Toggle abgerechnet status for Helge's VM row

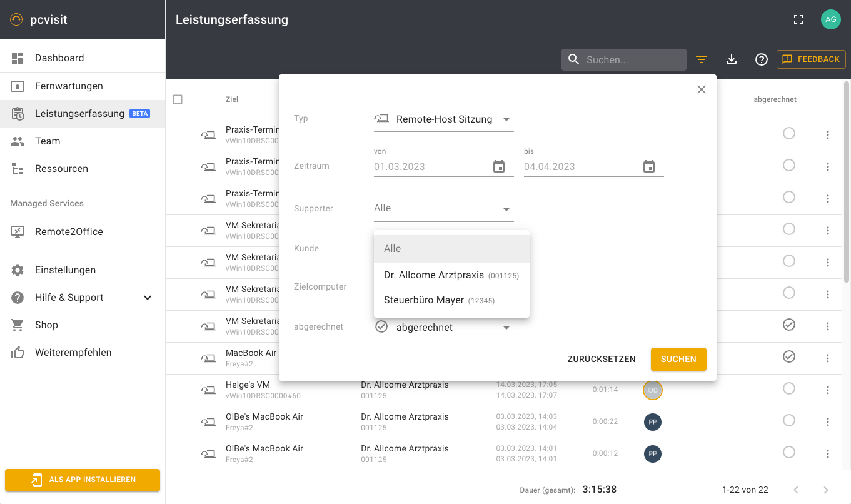(789, 389)
